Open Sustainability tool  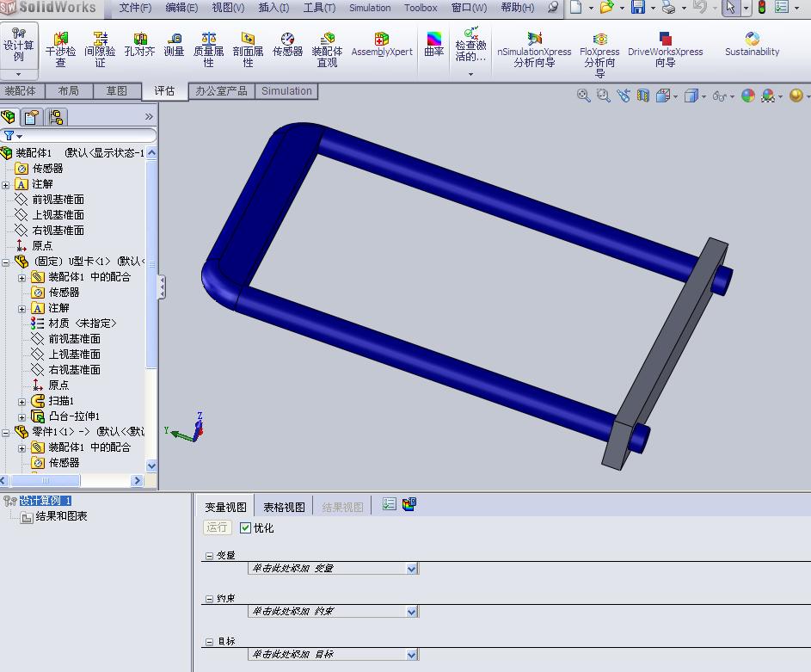pyautogui.click(x=752, y=45)
